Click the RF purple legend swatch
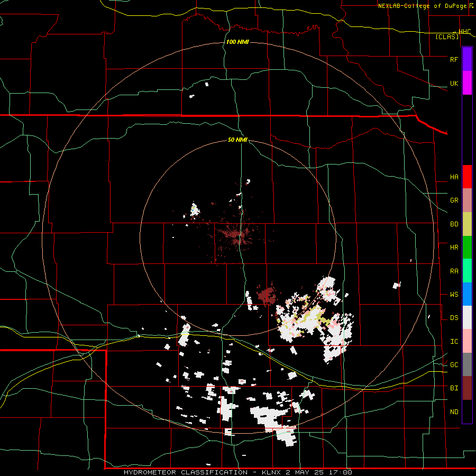Image resolution: width=476 pixels, height=476 pixels. pos(467,59)
